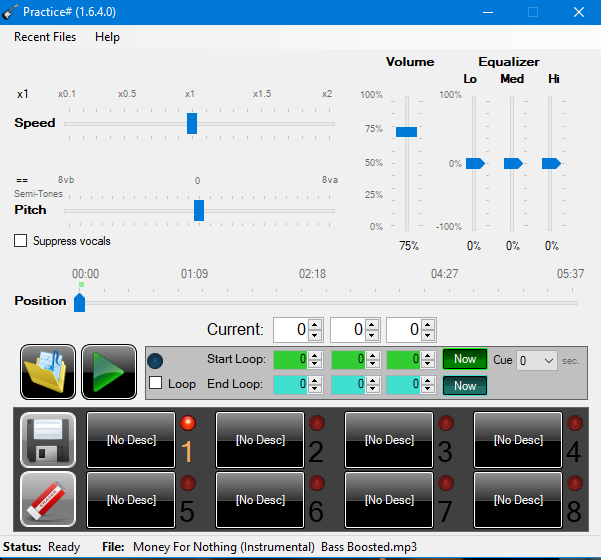Click the Hi equalizer slider handle
This screenshot has height=560, width=601.
(x=552, y=164)
